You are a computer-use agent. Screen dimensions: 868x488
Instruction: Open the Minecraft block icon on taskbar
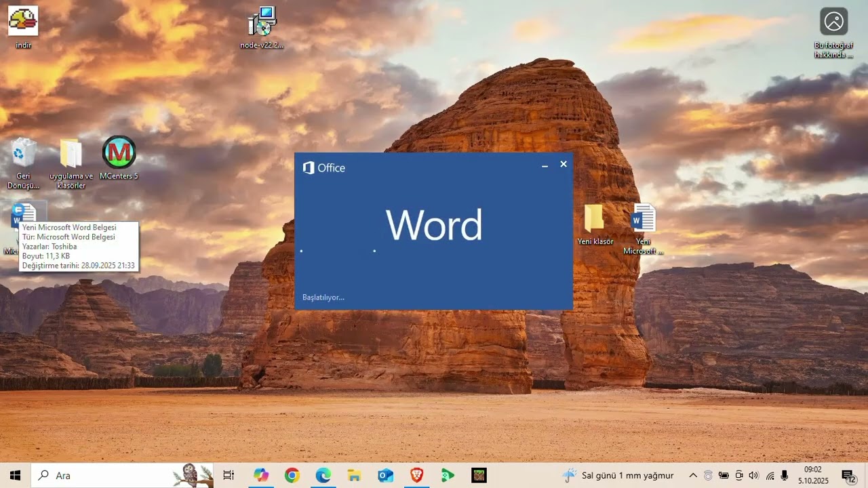pyautogui.click(x=479, y=475)
